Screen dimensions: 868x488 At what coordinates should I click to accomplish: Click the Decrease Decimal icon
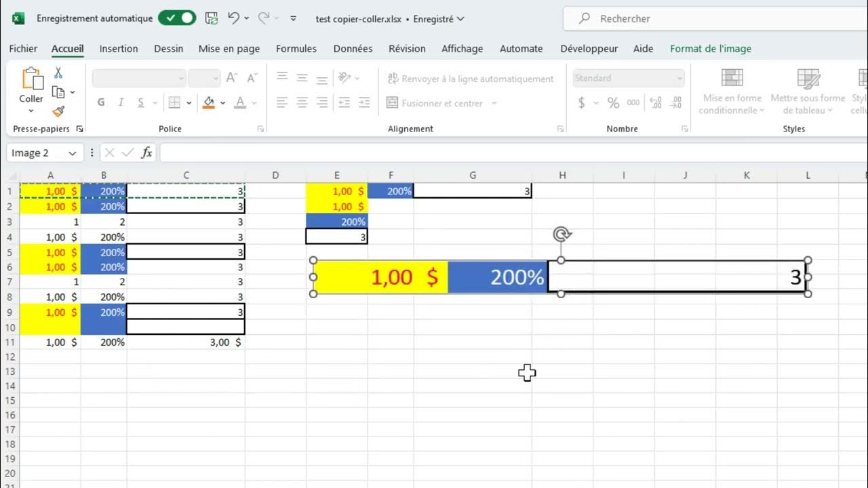(676, 103)
